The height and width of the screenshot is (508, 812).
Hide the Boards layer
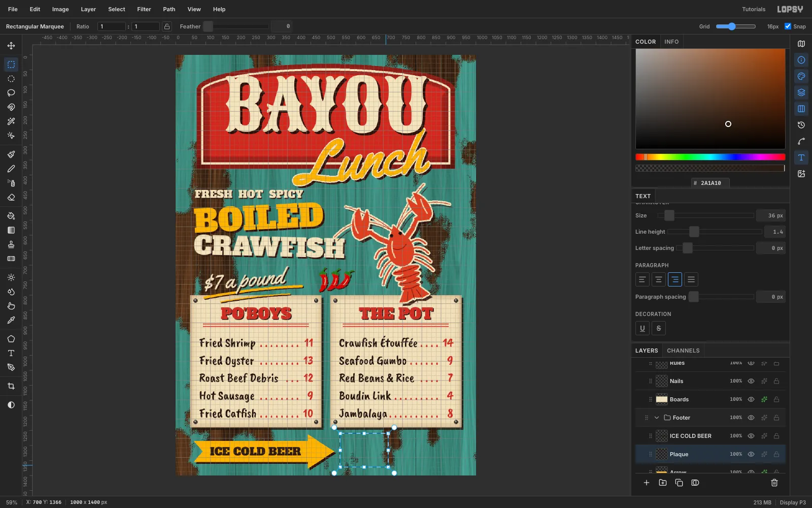(751, 399)
